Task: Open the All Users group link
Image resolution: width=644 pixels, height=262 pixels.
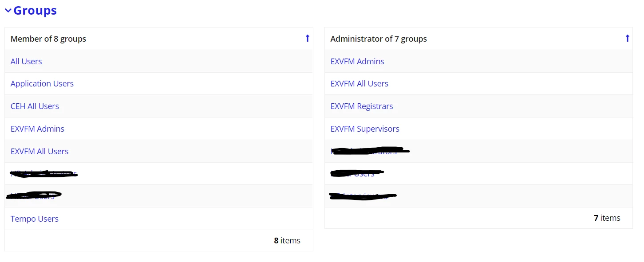Action: tap(26, 62)
